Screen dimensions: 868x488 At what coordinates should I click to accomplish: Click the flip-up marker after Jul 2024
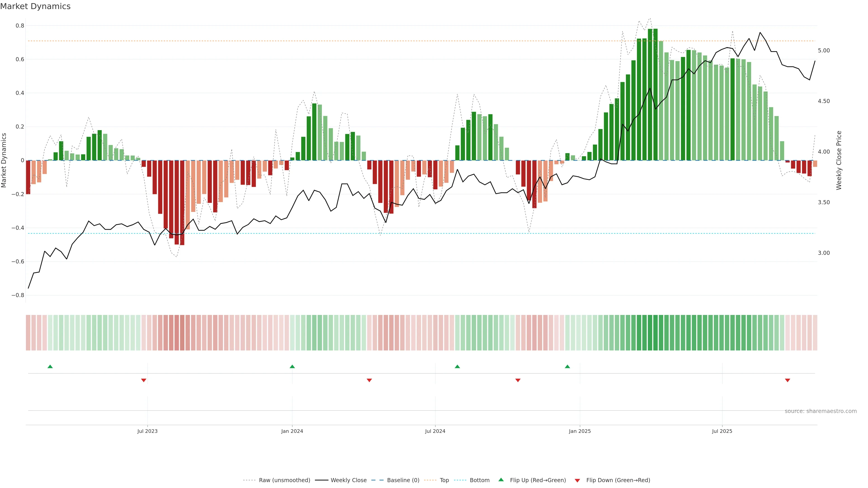click(x=457, y=366)
